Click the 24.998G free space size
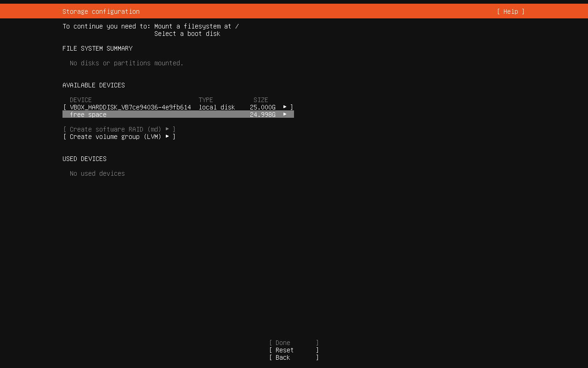588x368 pixels. pos(262,115)
